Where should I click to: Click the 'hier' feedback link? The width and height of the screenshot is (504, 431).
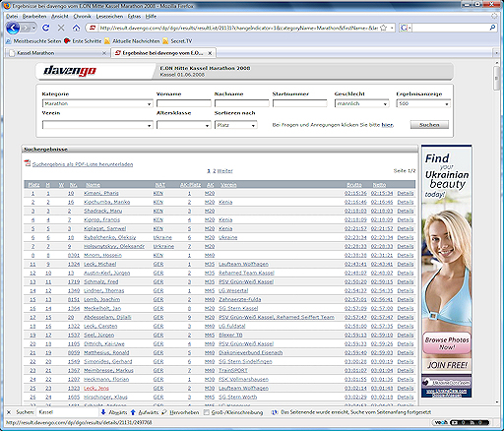[x=387, y=125]
